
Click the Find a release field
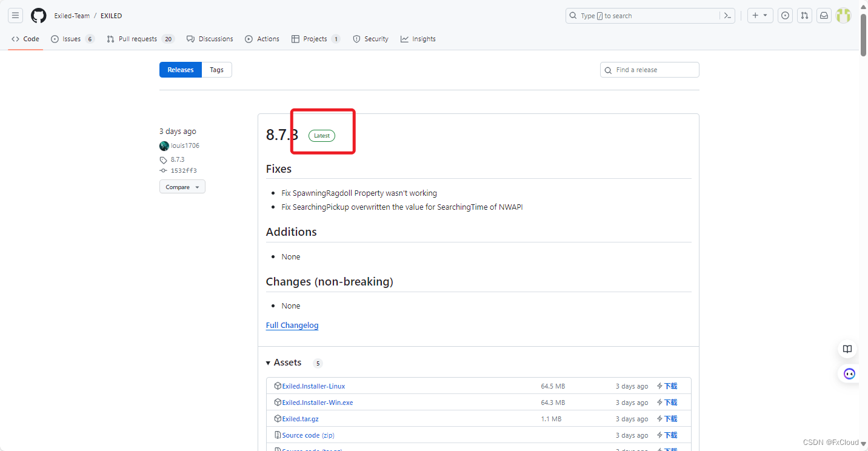coord(650,70)
